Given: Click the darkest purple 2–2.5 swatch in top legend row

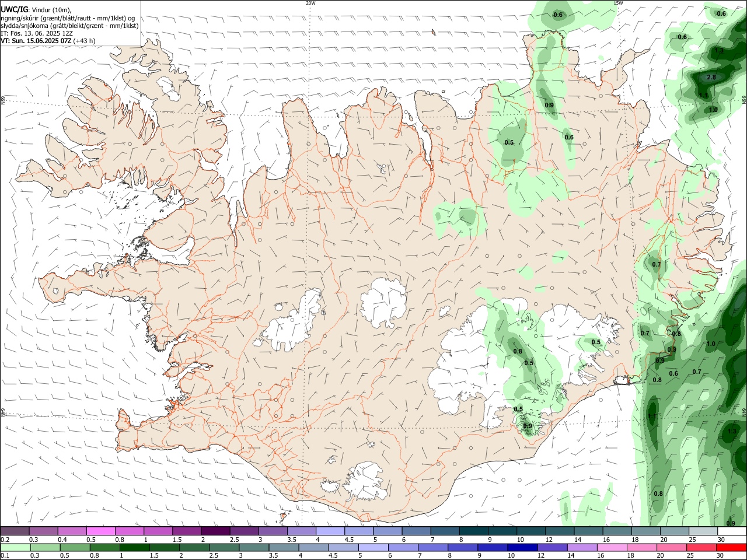Looking at the screenshot, I should 215,531.
